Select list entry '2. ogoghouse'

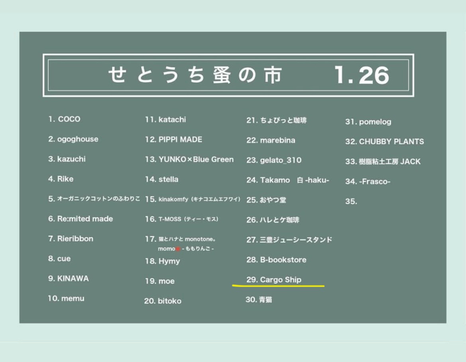73,139
